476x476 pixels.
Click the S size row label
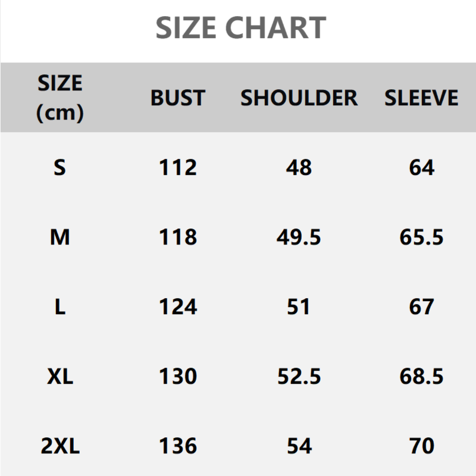(x=59, y=168)
